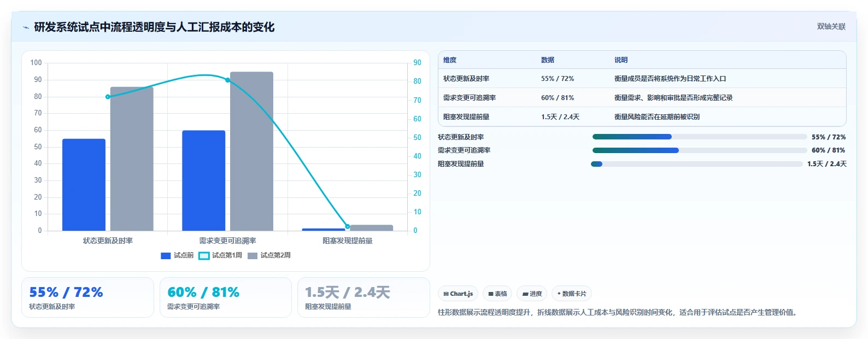Click the gray 试点第2周 bar for 需求变更可追溯率

(x=251, y=151)
